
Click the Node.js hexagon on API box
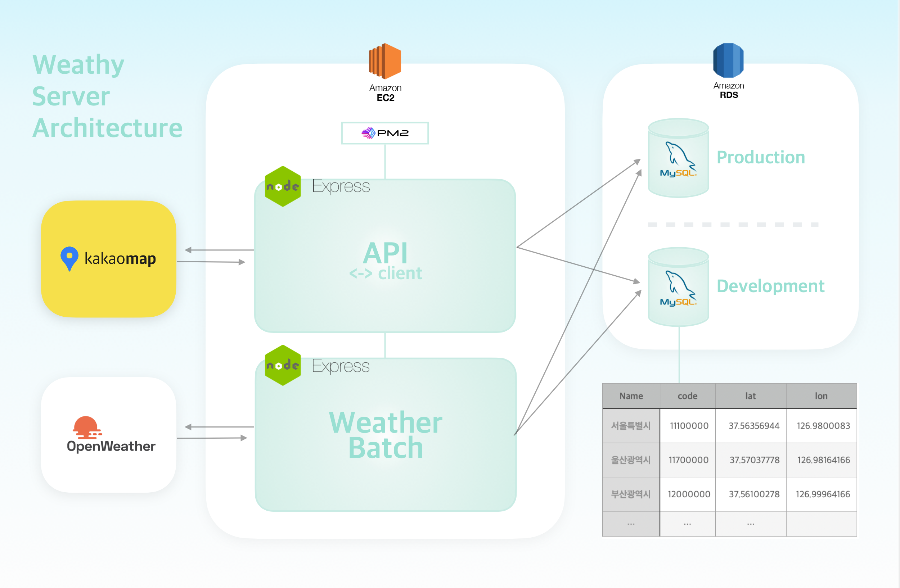(283, 186)
